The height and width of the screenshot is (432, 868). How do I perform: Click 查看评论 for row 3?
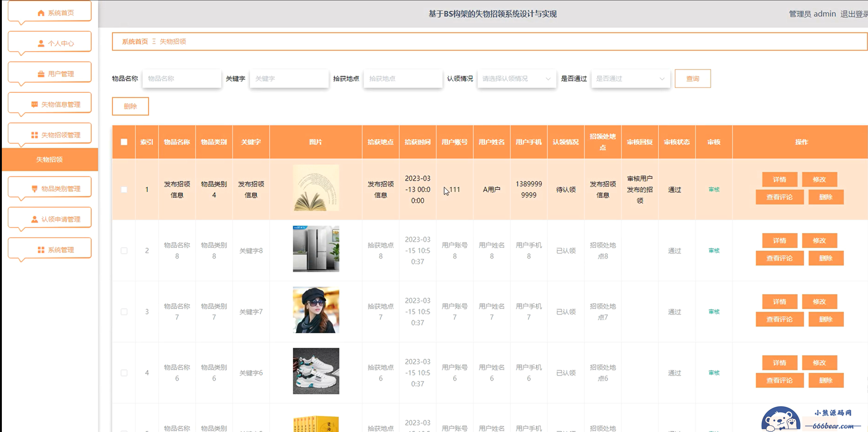click(x=780, y=319)
